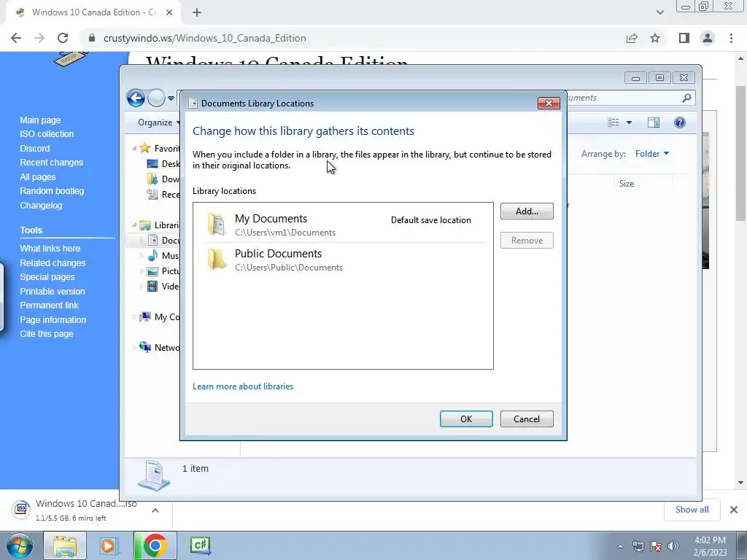The image size is (747, 560).
Task: Bookmark this page with star icon
Action: point(655,38)
